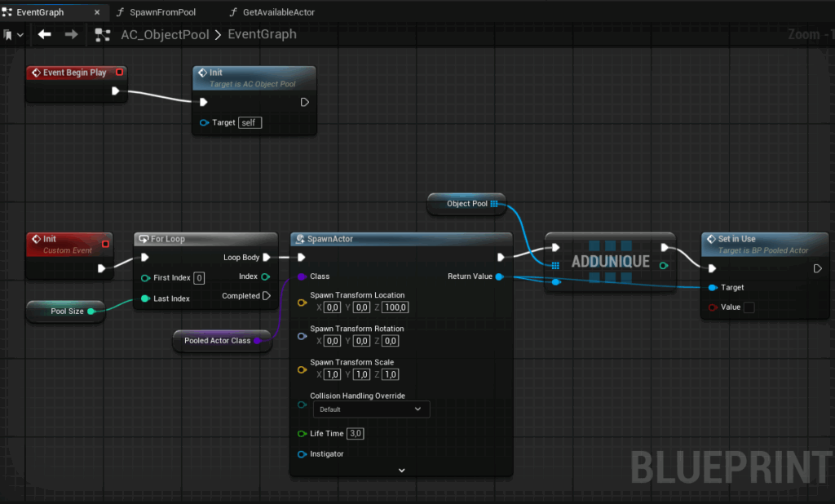Click the SpawnActor Return Value pin
Viewport: 835px width, 504px height.
[x=499, y=276]
